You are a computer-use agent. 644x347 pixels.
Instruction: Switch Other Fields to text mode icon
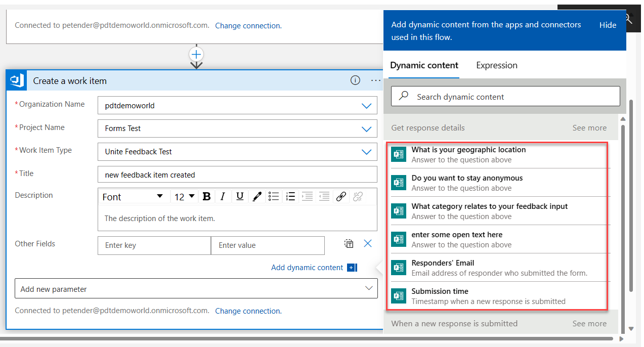[349, 244]
